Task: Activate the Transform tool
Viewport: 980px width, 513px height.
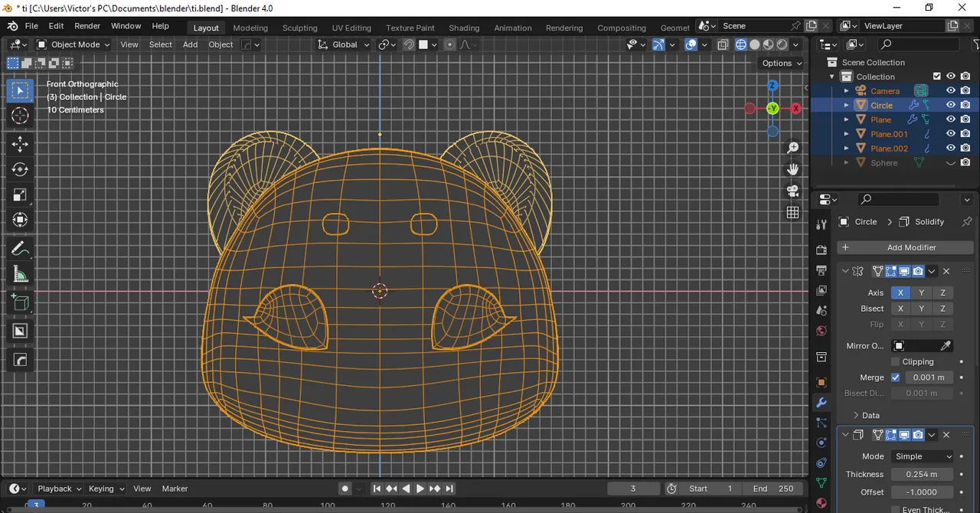Action: (x=20, y=220)
